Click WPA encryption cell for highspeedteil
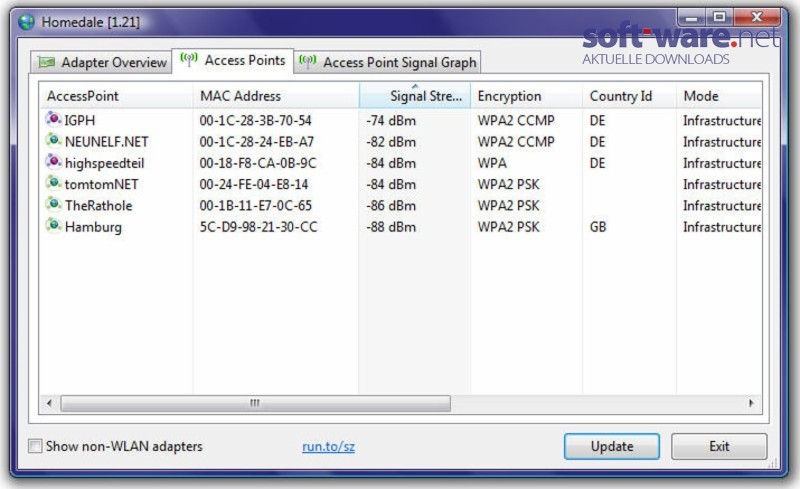This screenshot has height=489, width=800. 492,163
